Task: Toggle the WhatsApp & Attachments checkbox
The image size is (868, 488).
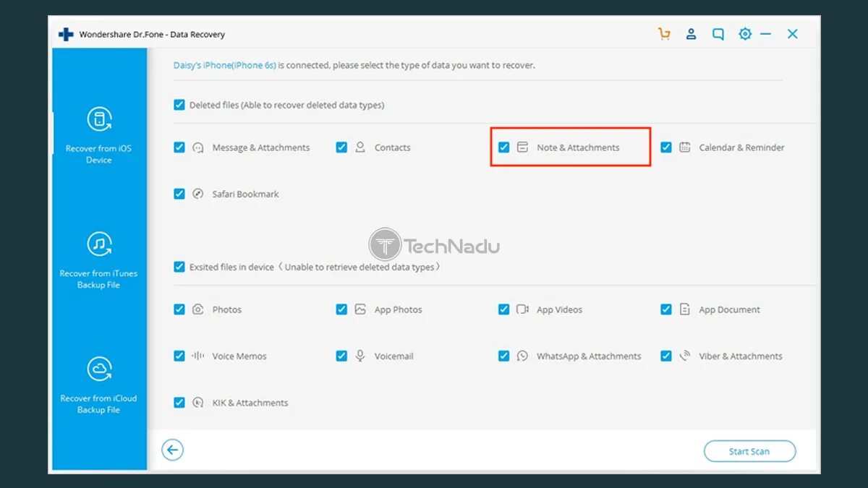Action: [503, 356]
